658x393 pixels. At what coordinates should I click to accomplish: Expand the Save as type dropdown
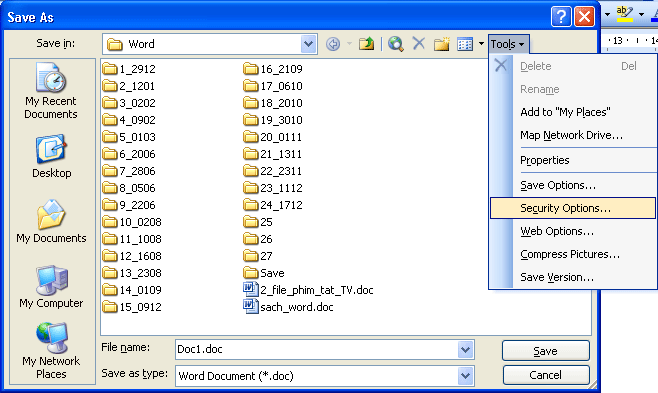coord(465,376)
